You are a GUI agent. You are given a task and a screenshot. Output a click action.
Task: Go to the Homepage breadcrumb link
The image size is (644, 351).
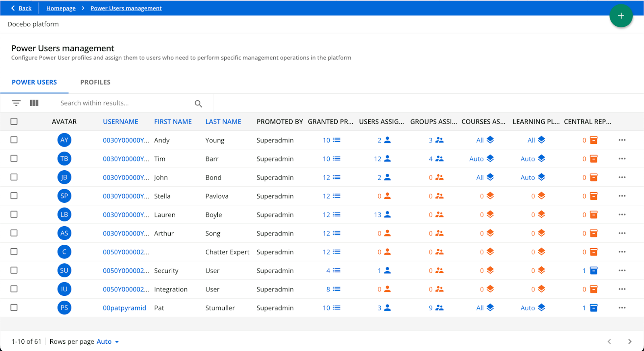61,8
